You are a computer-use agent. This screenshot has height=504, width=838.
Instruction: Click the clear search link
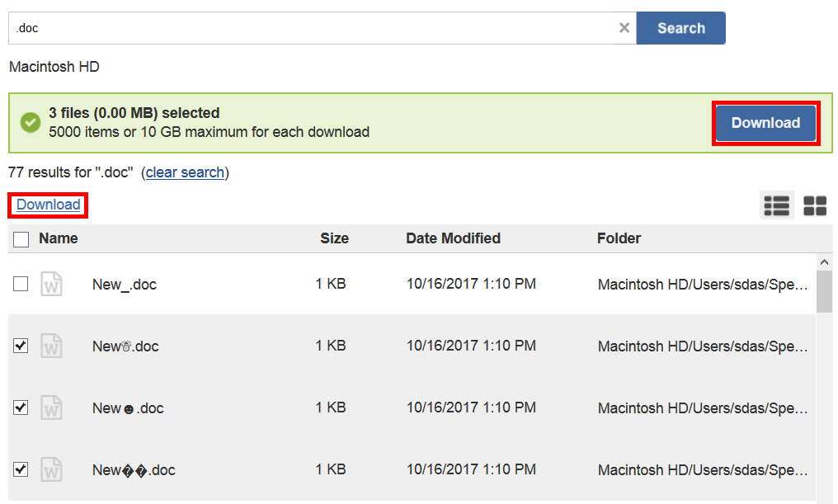point(185,172)
